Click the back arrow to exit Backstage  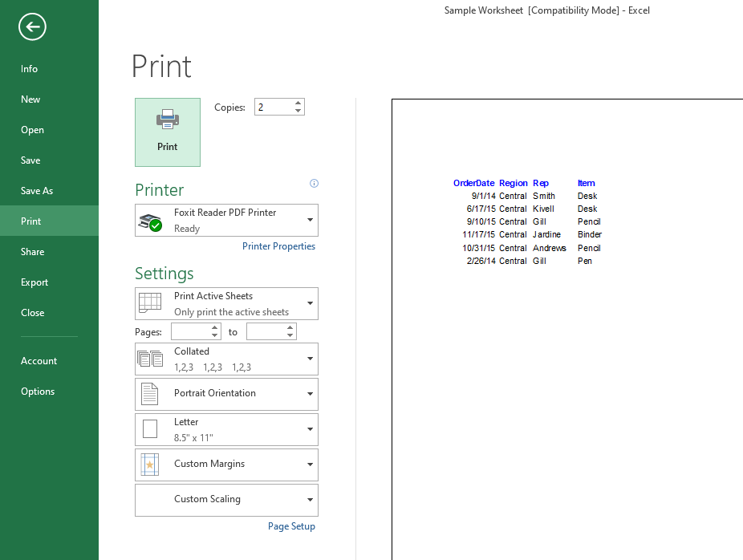click(x=32, y=27)
